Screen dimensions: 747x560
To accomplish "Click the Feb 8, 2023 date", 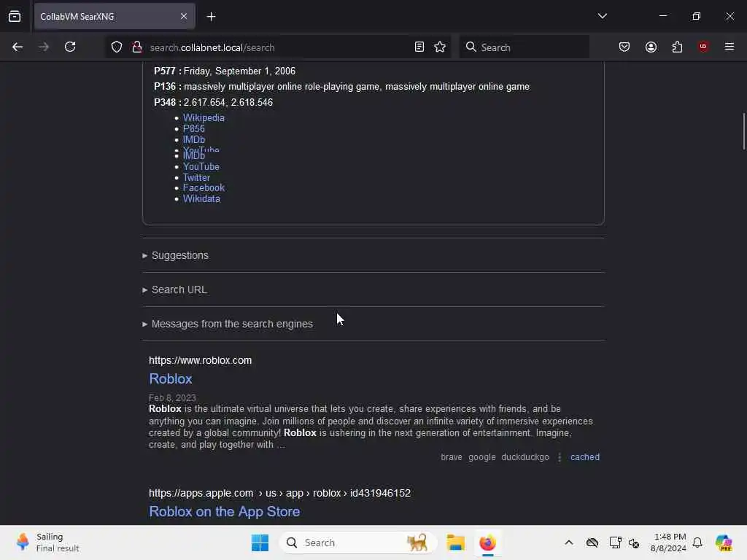I will (x=172, y=397).
